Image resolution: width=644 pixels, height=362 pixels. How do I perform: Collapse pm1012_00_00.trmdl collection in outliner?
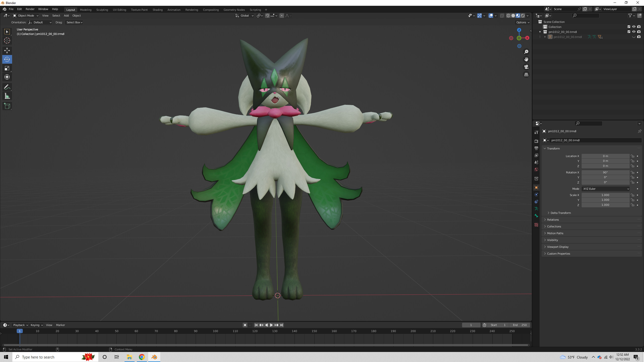540,32
